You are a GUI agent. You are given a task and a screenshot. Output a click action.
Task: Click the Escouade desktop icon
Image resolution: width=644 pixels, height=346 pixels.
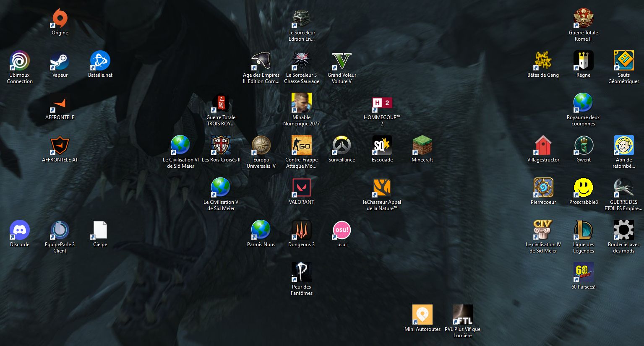[382, 146]
